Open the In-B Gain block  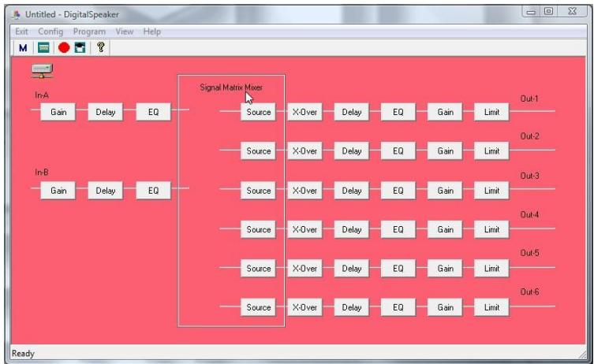(58, 191)
